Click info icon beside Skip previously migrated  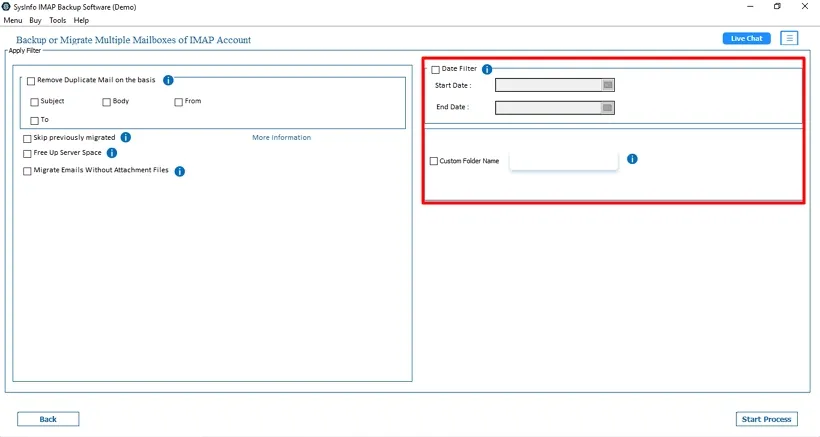126,137
